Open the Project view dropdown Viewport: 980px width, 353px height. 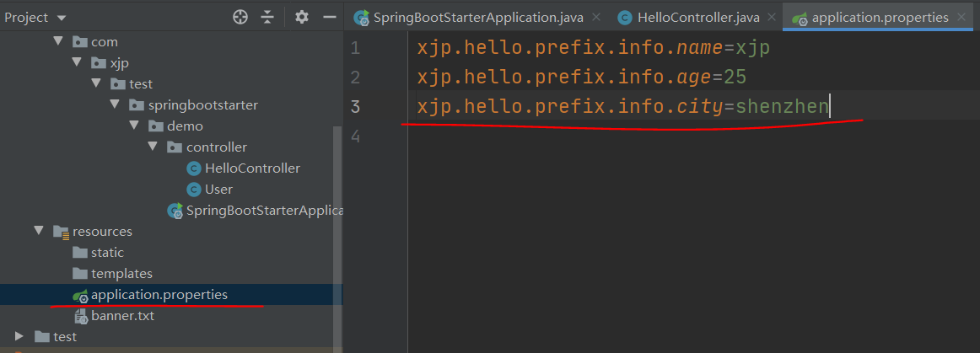(62, 18)
